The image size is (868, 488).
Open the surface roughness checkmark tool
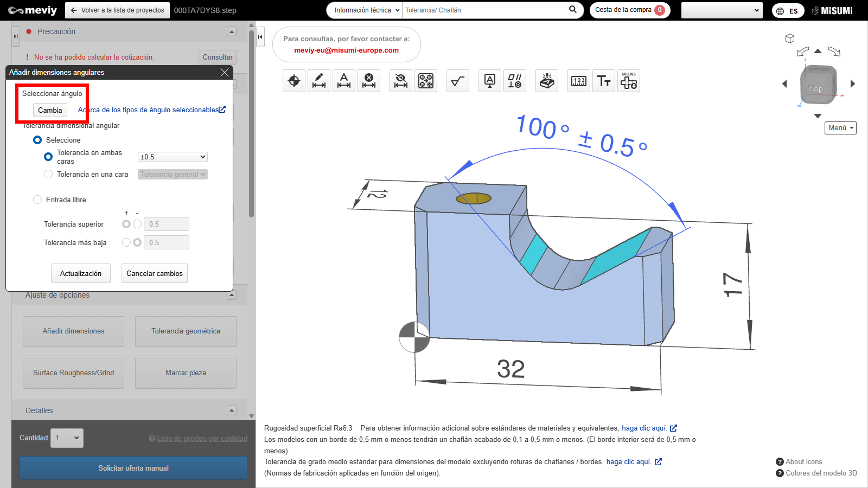click(458, 81)
